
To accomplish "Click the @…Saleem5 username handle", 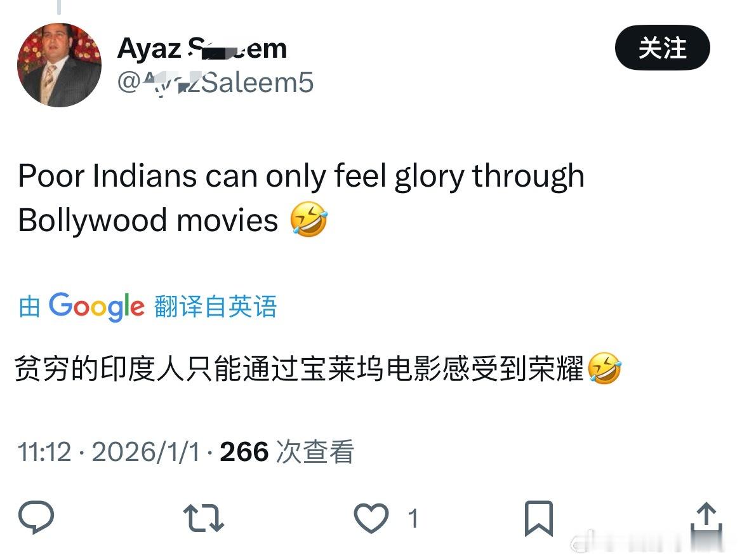I will [215, 83].
